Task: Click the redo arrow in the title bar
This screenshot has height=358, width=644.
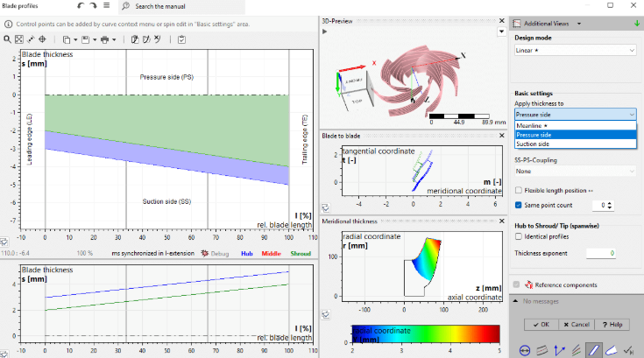Action: coord(93,6)
